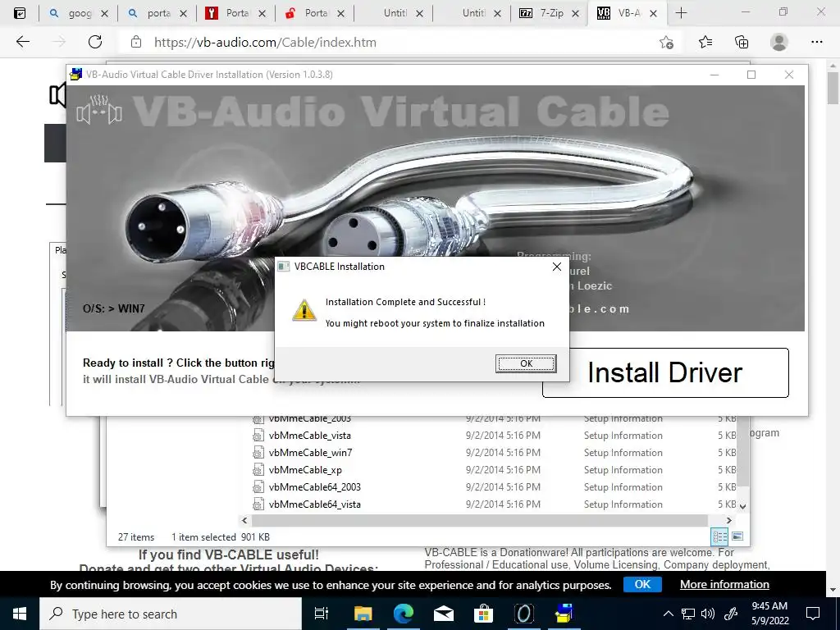Close the 7-Zip tab

pyautogui.click(x=575, y=13)
